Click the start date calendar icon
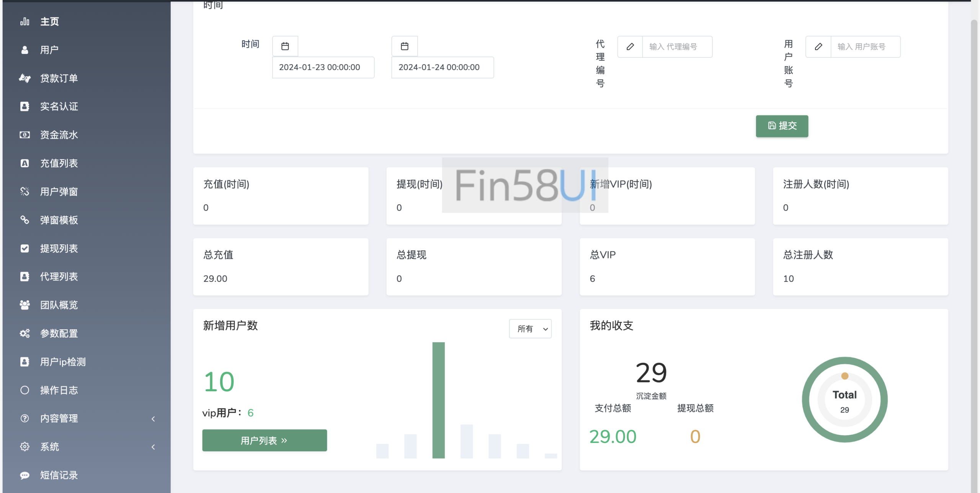This screenshot has width=980, height=493. pyautogui.click(x=285, y=46)
